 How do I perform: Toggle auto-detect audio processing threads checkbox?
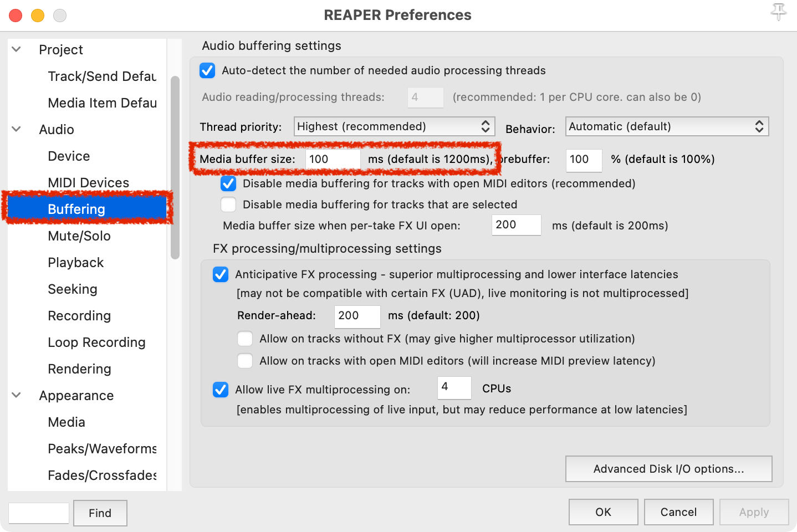tap(207, 70)
